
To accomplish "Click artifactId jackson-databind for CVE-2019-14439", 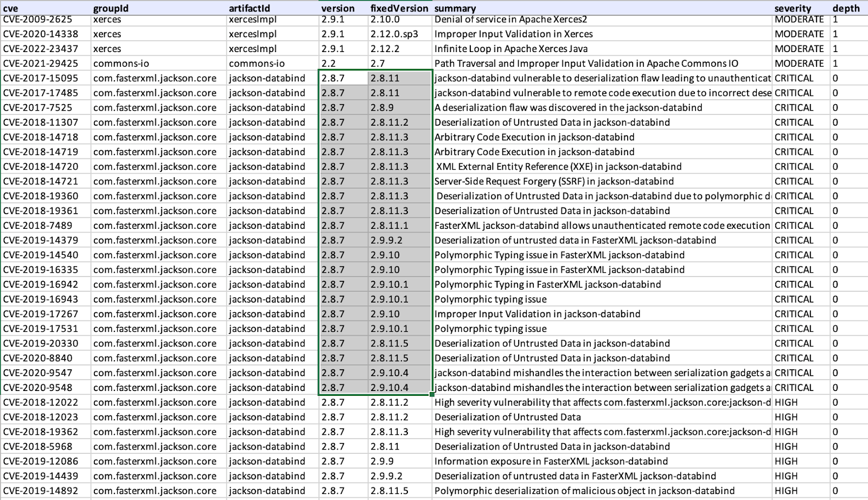I will pos(273,476).
